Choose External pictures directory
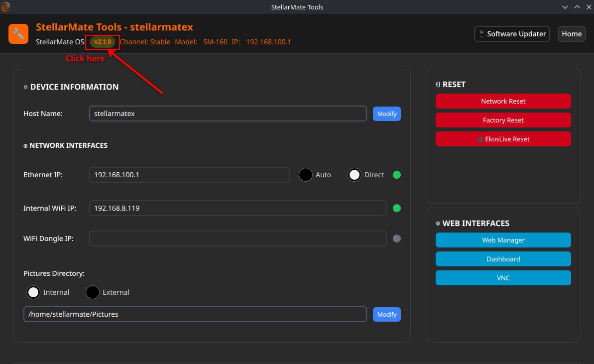 [x=93, y=292]
